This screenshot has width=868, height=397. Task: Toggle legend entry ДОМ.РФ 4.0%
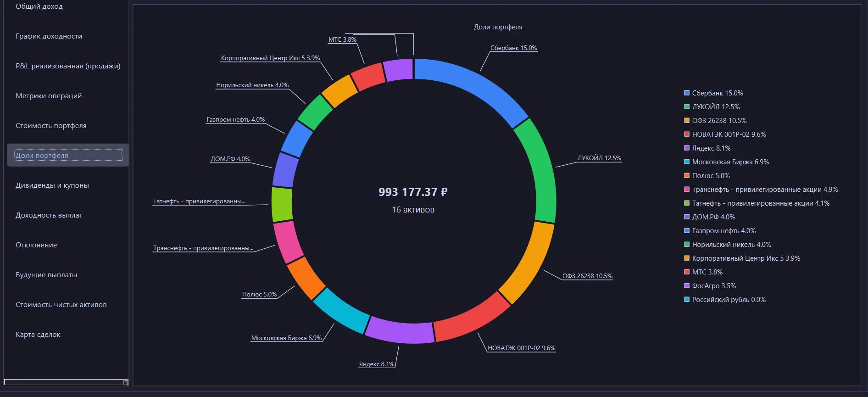tap(709, 217)
